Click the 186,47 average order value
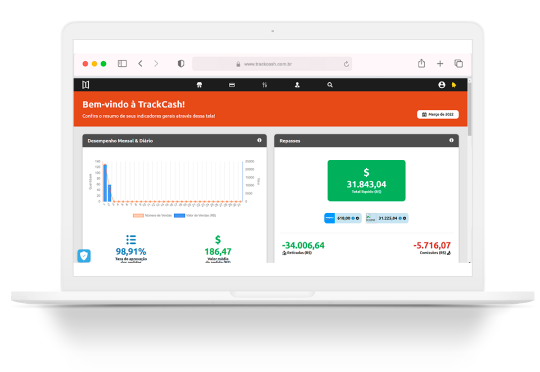The width and height of the screenshot is (540, 372). 218,251
